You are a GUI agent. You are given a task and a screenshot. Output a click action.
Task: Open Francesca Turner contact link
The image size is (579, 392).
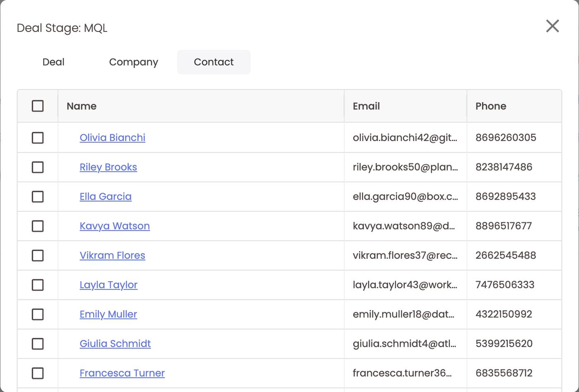click(x=122, y=373)
